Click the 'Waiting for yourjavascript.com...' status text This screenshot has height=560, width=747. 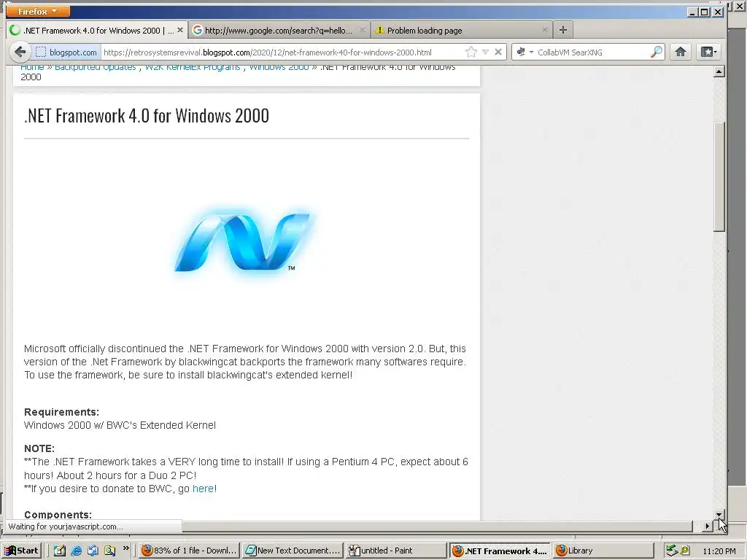pos(66,526)
